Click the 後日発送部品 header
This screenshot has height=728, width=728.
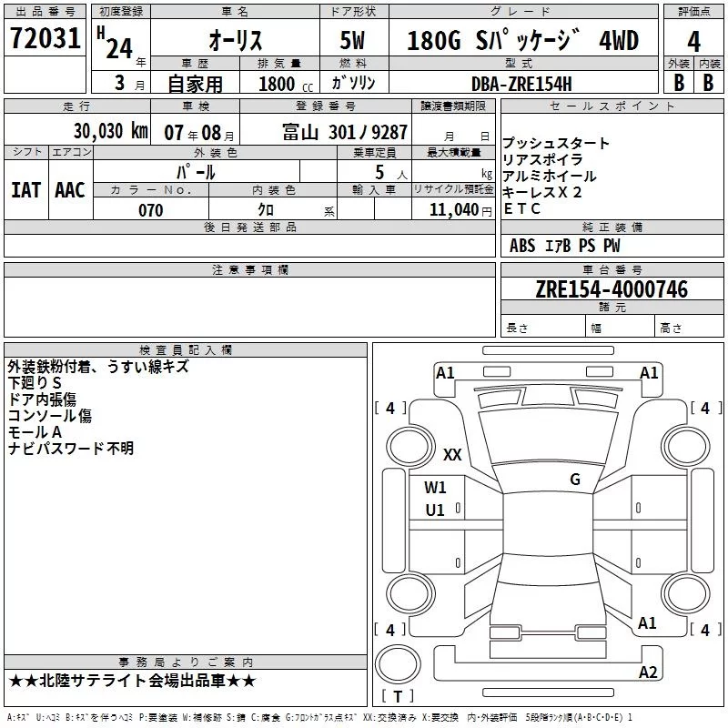click(x=249, y=227)
